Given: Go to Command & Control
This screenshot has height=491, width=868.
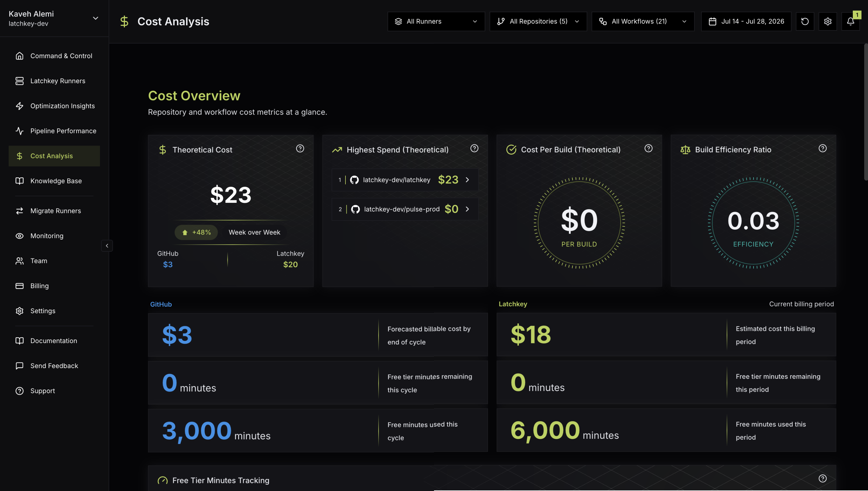Looking at the screenshot, I should 54,56.
